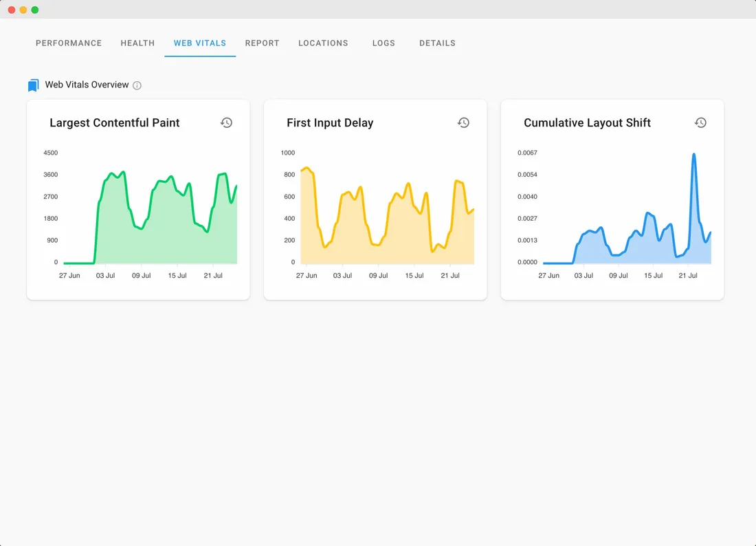Switch to the Details tab
Screen dimensions: 756x546
pyautogui.click(x=437, y=43)
